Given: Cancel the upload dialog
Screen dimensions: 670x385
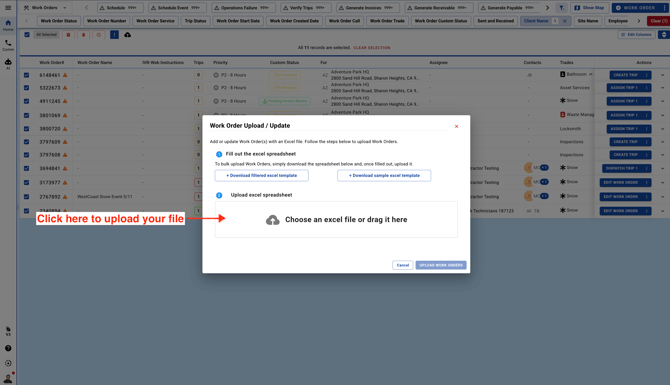Looking at the screenshot, I should 403,265.
